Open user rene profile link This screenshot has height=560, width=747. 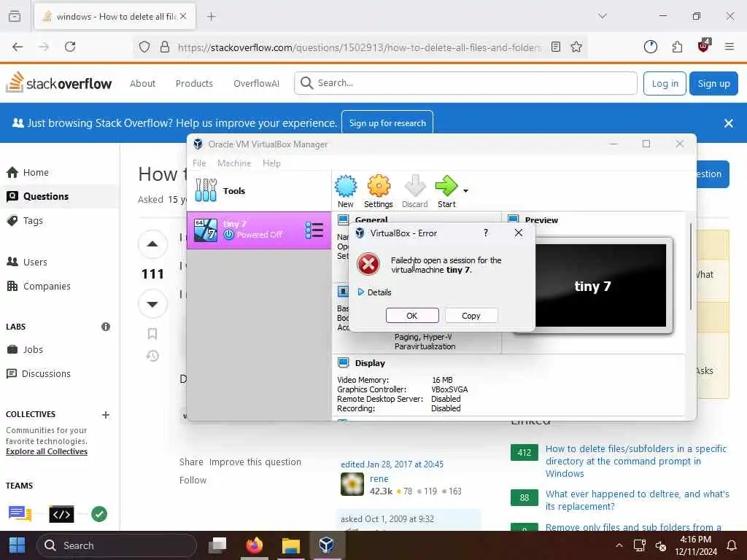[x=379, y=478]
